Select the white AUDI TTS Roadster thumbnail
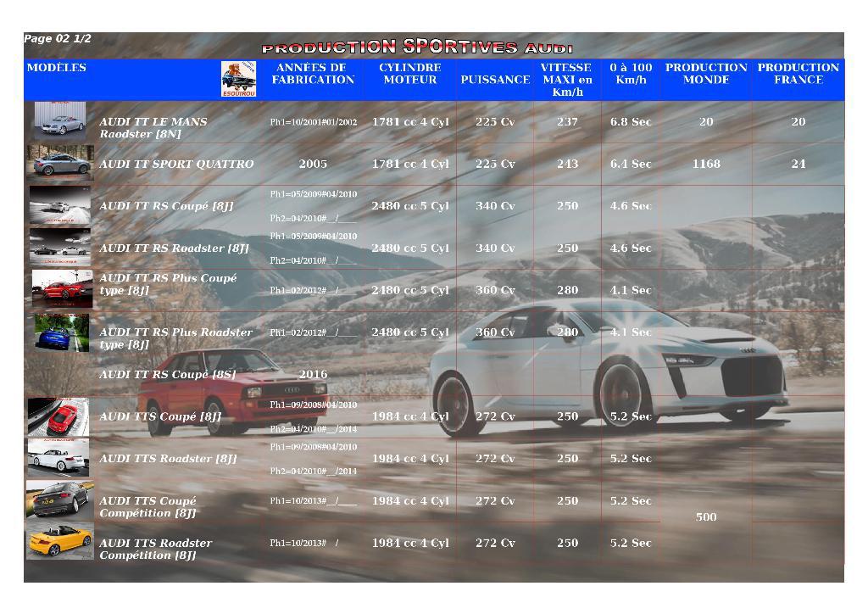The image size is (868, 614). pyautogui.click(x=59, y=458)
